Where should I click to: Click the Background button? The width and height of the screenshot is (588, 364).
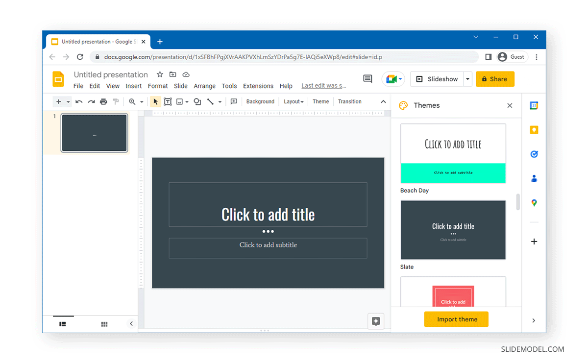tap(260, 101)
